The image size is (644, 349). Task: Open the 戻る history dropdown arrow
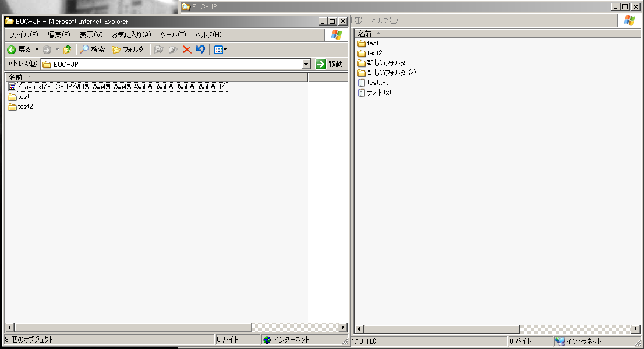(x=37, y=50)
